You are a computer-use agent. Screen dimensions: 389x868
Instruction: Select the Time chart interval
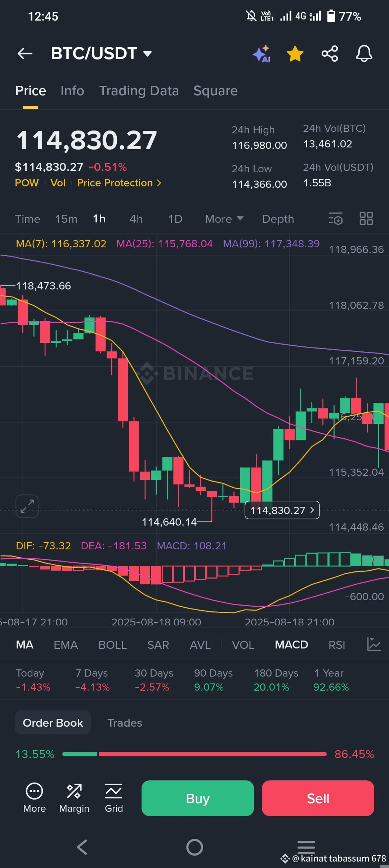coord(27,219)
